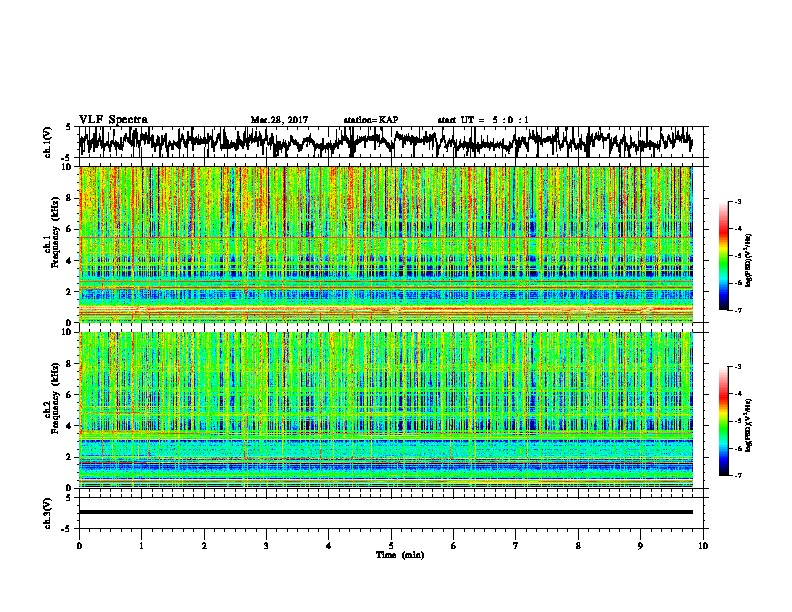Click the ch.2 "Frequency (kHz)" axis label
Image resolution: width=792 pixels, height=612 pixels.
55,398
